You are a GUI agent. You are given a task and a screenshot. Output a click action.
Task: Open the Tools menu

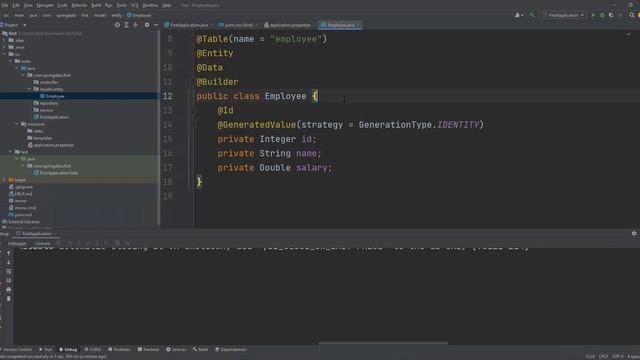point(122,5)
